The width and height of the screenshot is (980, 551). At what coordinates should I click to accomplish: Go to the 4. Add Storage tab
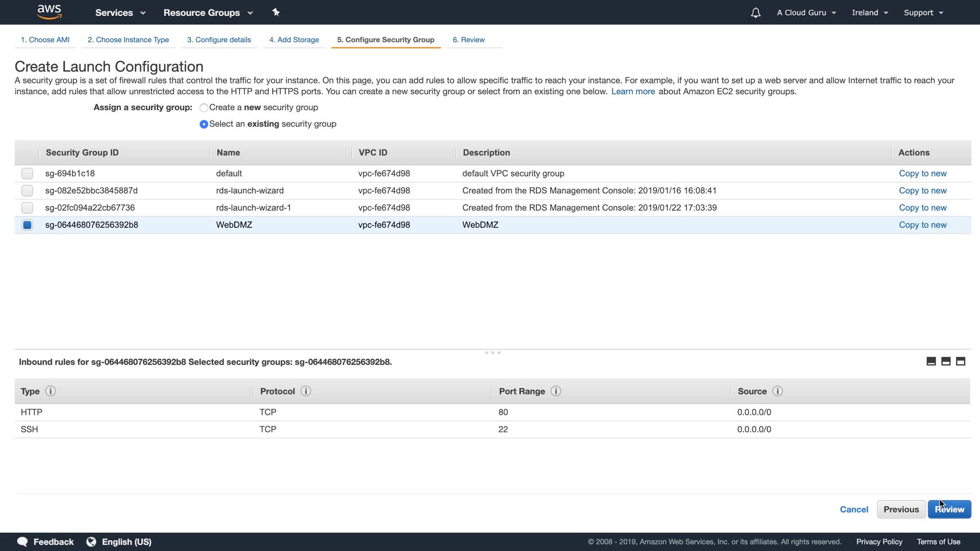(294, 40)
